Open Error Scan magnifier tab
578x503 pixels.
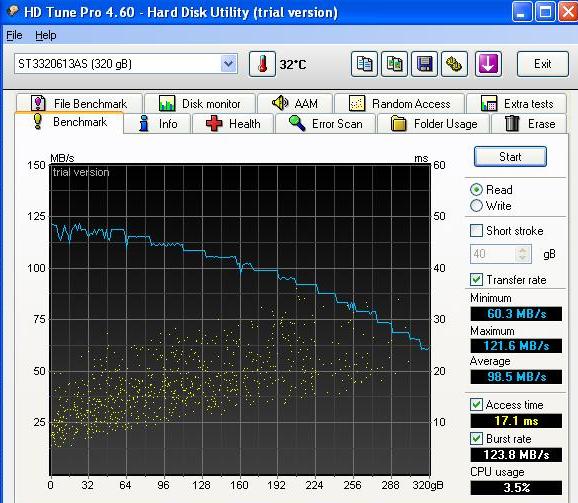(x=326, y=123)
